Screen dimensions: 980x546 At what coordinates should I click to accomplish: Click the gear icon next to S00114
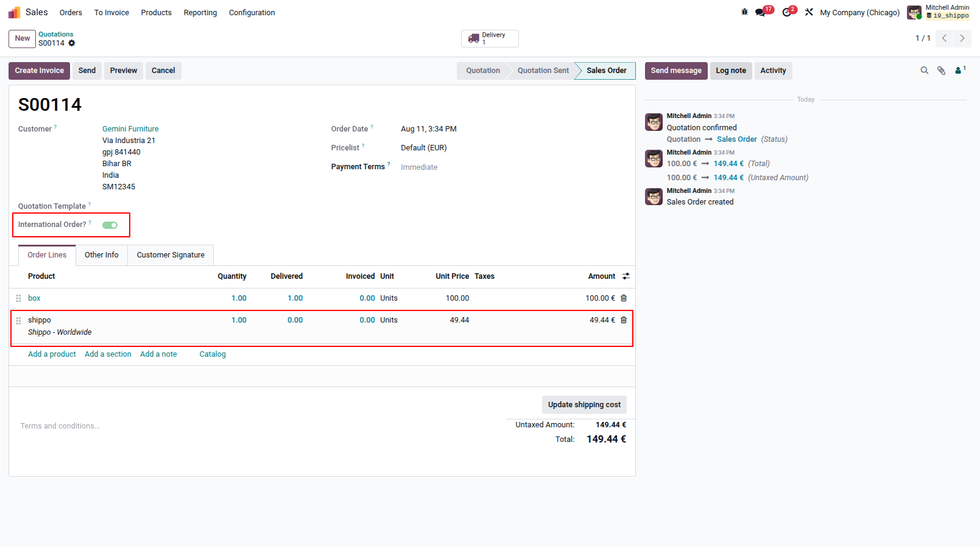click(x=72, y=43)
